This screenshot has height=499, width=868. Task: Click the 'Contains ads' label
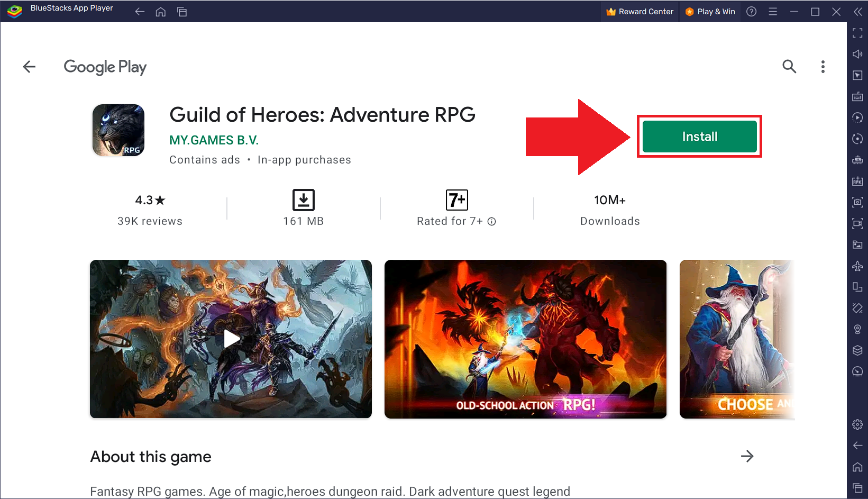point(205,160)
